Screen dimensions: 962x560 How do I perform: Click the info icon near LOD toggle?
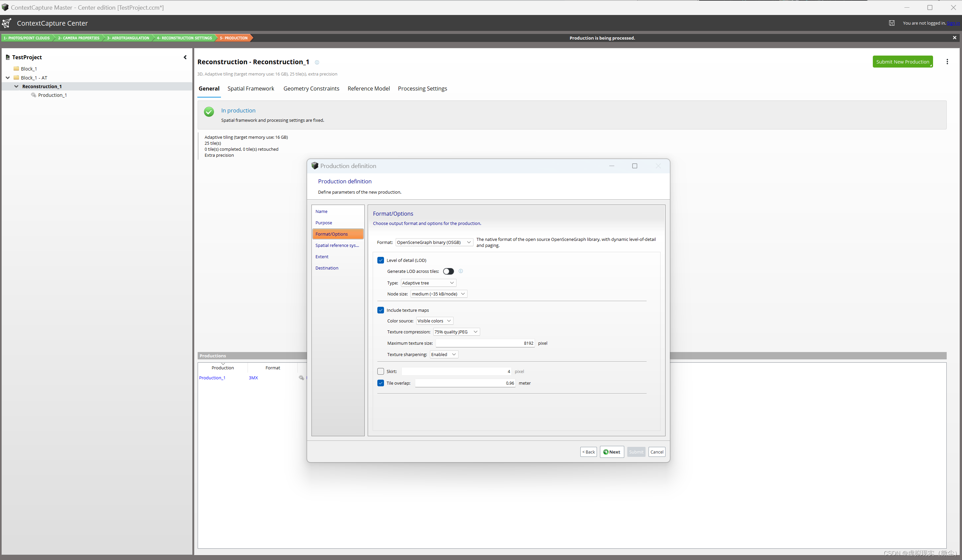(461, 271)
